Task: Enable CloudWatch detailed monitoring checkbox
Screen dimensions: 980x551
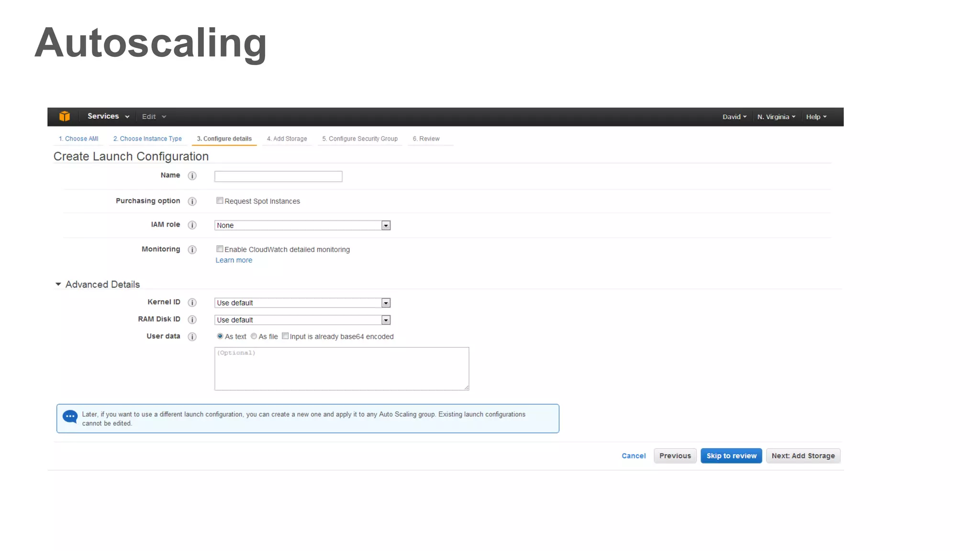Action: [x=220, y=249]
